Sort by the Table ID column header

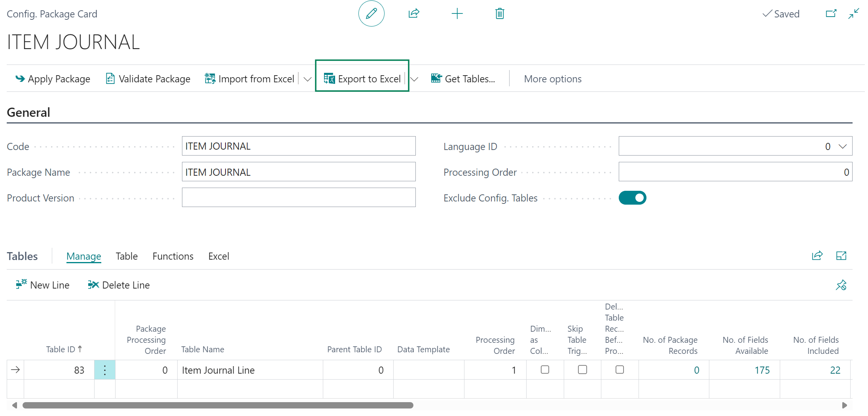[x=64, y=349]
